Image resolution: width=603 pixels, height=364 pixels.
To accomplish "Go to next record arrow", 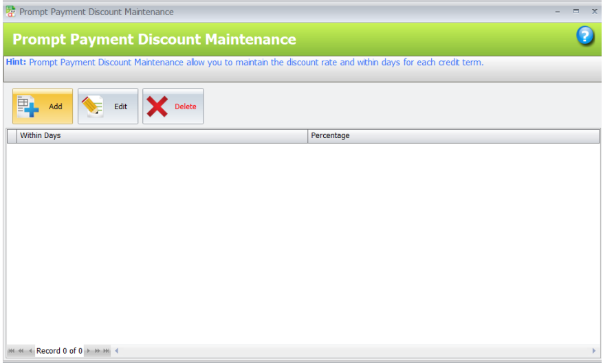I will click(x=89, y=350).
